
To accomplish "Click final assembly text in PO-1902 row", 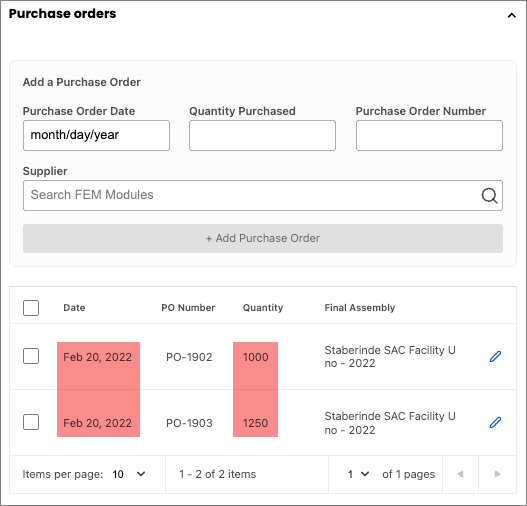I will pos(390,357).
